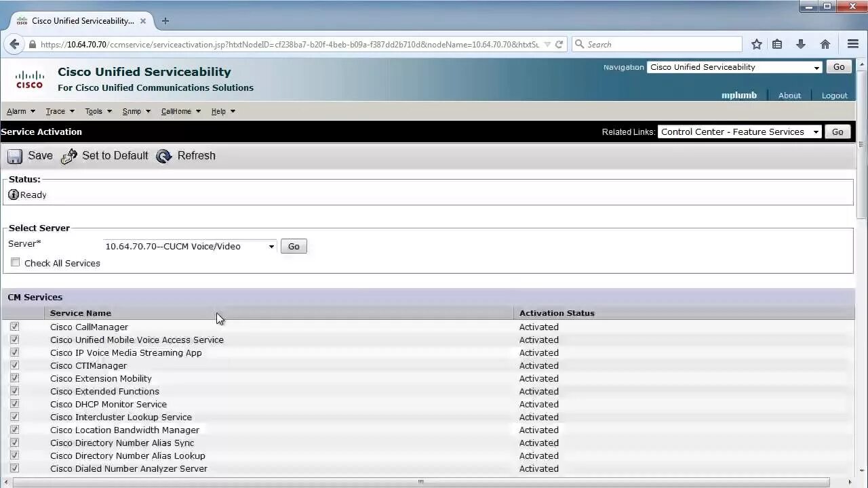Click the Cisco CallManager service name
This screenshot has height=488, width=868.
coord(89,327)
